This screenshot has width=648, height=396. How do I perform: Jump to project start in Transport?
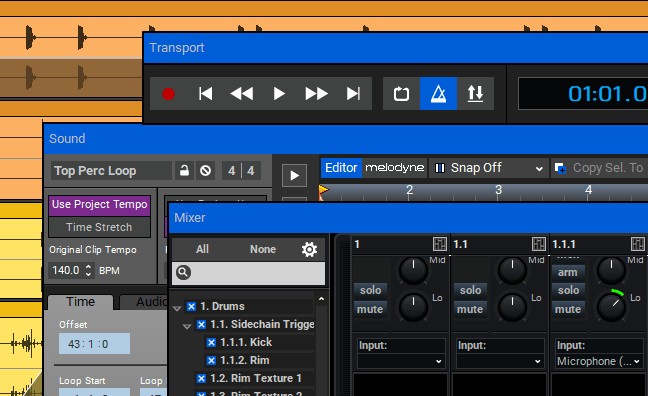205,94
